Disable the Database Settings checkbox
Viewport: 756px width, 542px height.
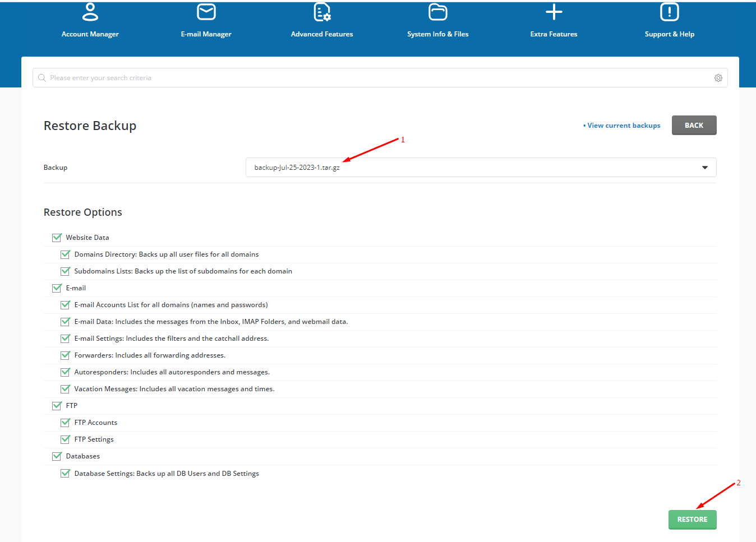(x=65, y=474)
